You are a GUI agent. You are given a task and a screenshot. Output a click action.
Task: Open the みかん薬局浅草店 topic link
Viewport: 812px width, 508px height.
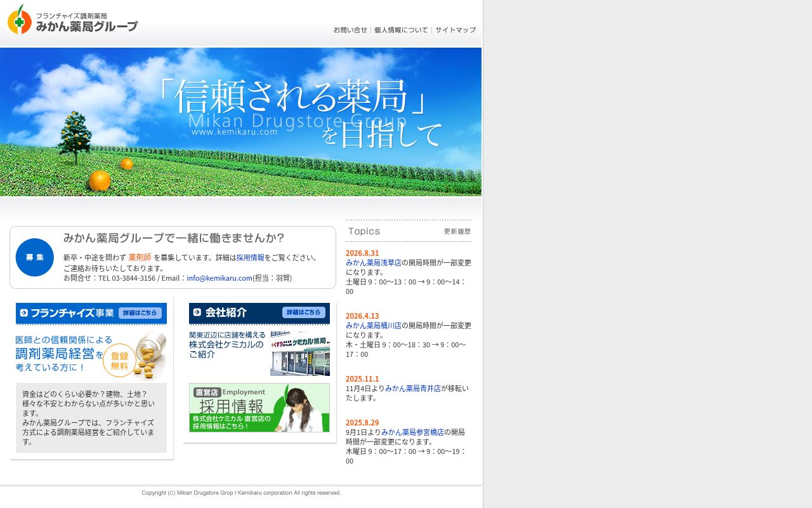[374, 262]
